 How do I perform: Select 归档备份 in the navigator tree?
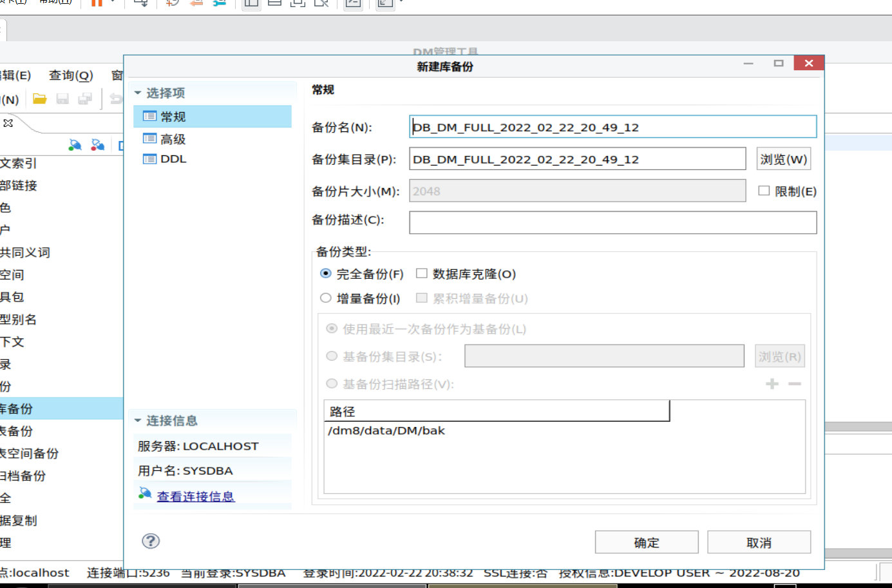pyautogui.click(x=23, y=476)
